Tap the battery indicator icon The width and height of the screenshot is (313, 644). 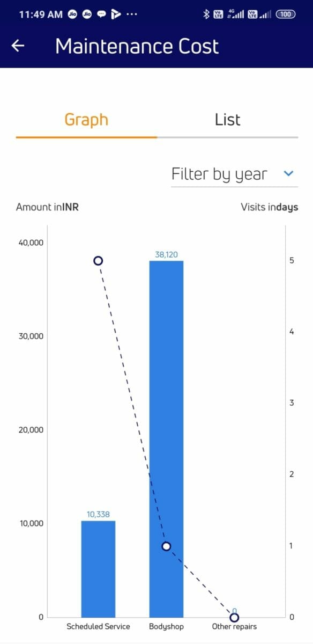286,14
